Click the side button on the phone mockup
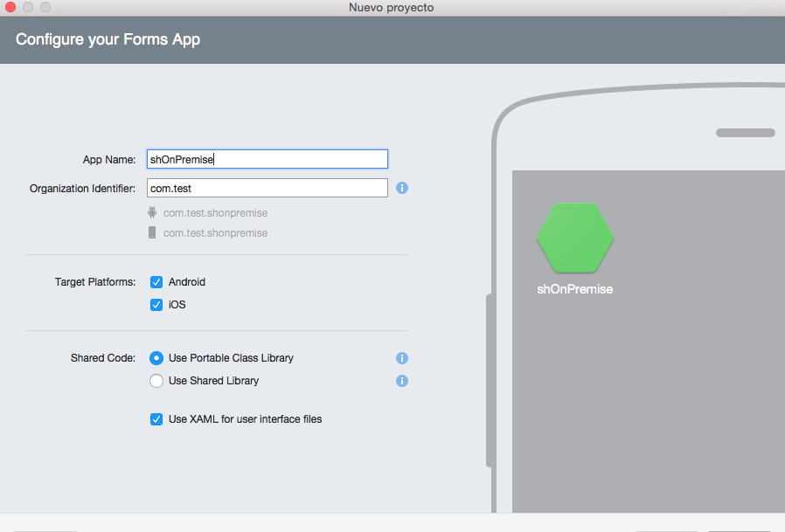The width and height of the screenshot is (785, 532). (x=490, y=382)
